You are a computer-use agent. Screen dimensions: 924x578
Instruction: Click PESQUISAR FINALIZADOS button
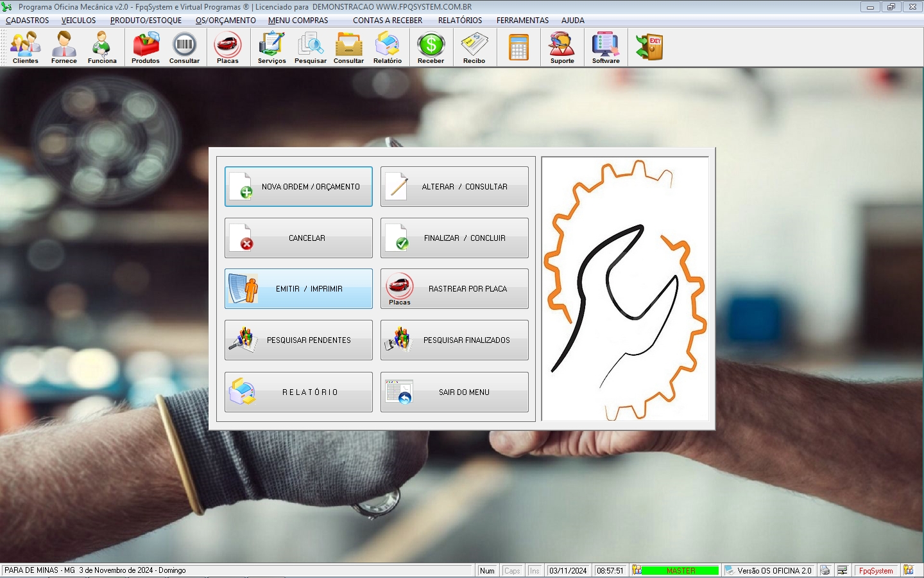[x=454, y=340]
